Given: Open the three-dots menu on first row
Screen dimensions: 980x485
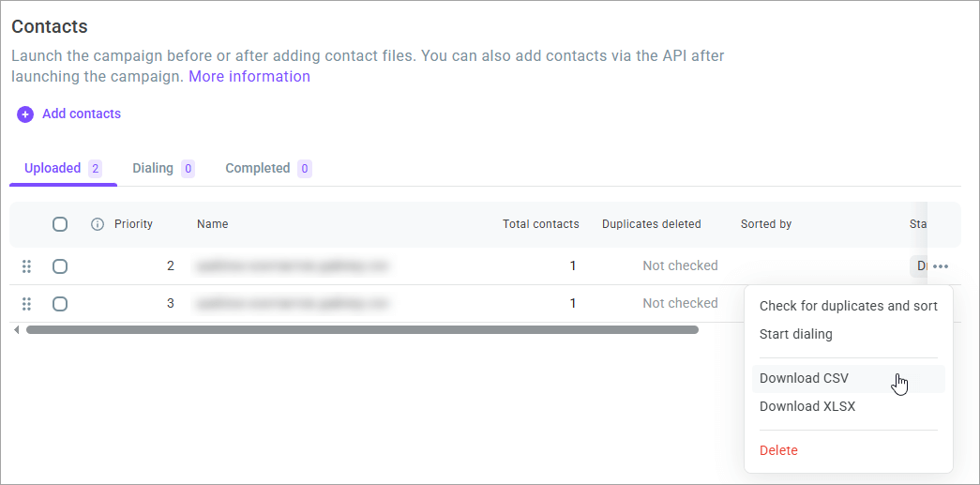Looking at the screenshot, I should 941,266.
